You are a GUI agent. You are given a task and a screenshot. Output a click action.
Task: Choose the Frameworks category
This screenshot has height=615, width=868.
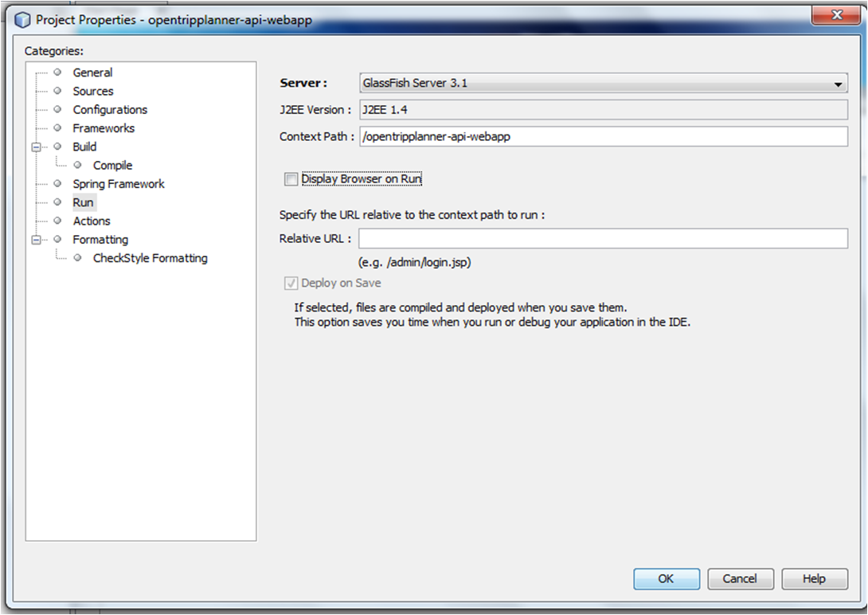[x=104, y=127]
